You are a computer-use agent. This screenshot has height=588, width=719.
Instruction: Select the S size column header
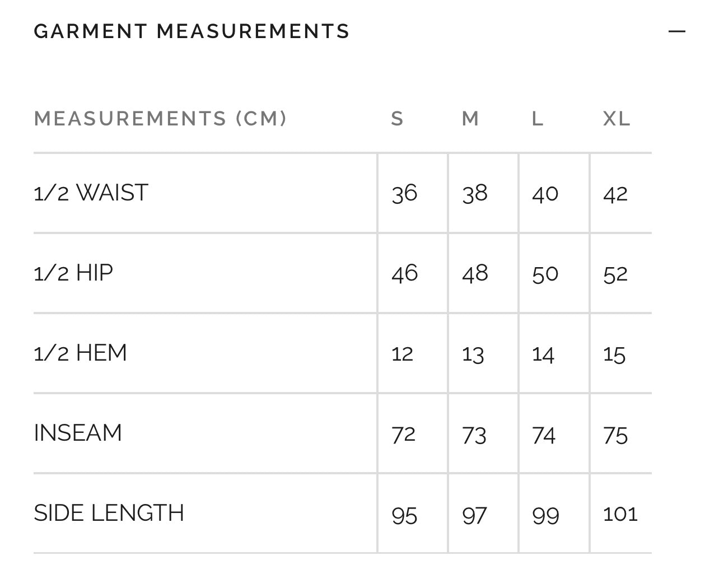pyautogui.click(x=397, y=119)
